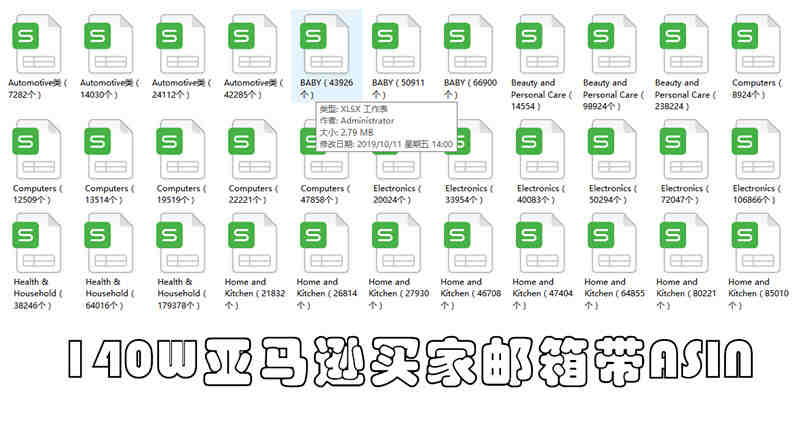
Task: Pick the Electronics (50294个) spreadsheet icon
Action: point(612,149)
